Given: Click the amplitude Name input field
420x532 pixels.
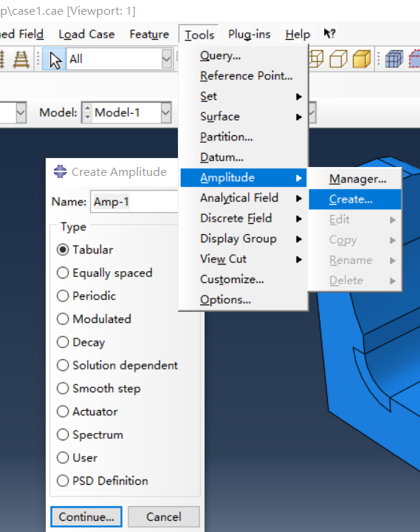Looking at the screenshot, I should tap(134, 202).
